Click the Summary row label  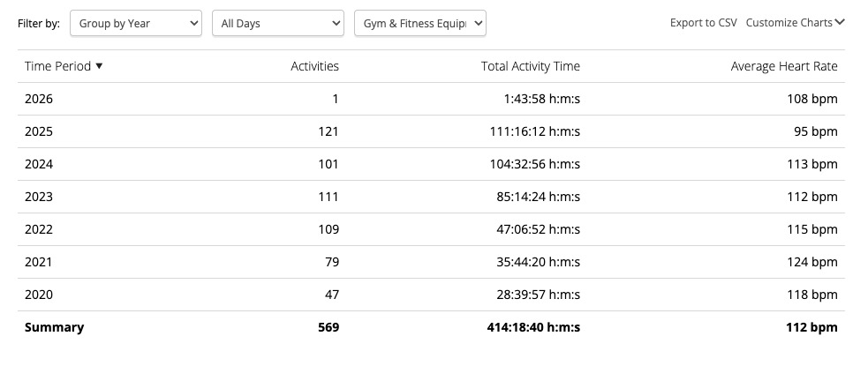coord(54,327)
